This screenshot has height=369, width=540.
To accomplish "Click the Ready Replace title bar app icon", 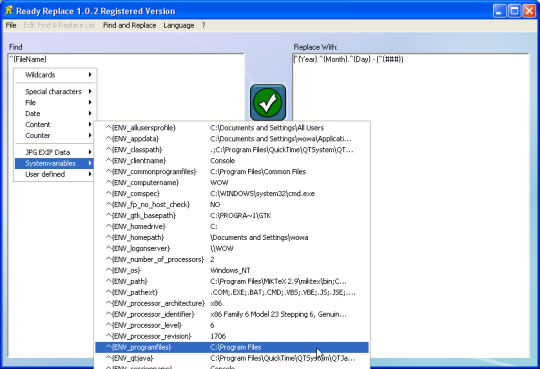I will click(x=9, y=11).
